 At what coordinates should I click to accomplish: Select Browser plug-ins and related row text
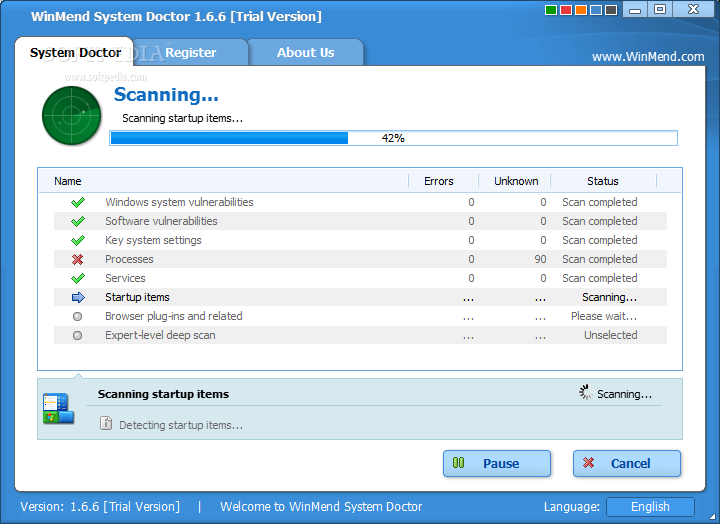(x=174, y=316)
